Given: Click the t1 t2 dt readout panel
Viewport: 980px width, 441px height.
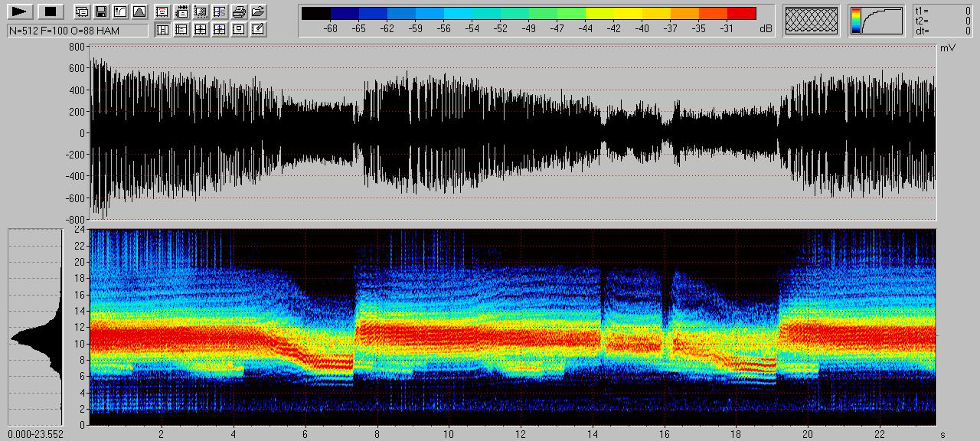Looking at the screenshot, I should (943, 21).
